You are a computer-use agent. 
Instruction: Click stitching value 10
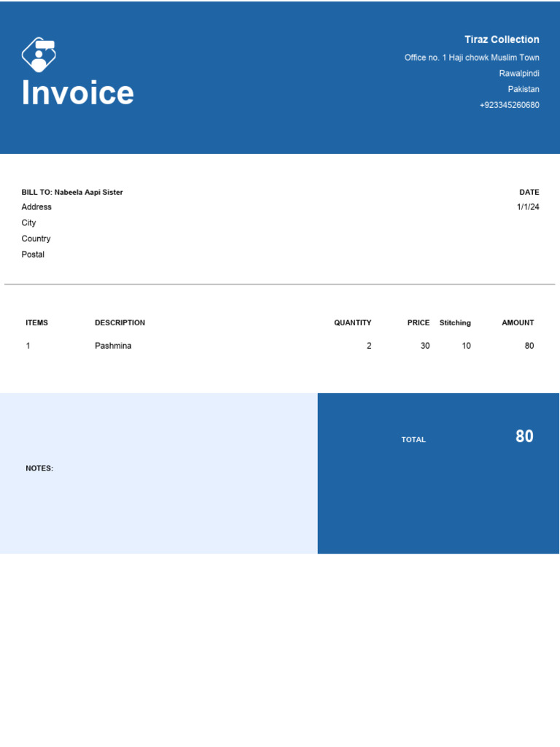pyautogui.click(x=466, y=346)
